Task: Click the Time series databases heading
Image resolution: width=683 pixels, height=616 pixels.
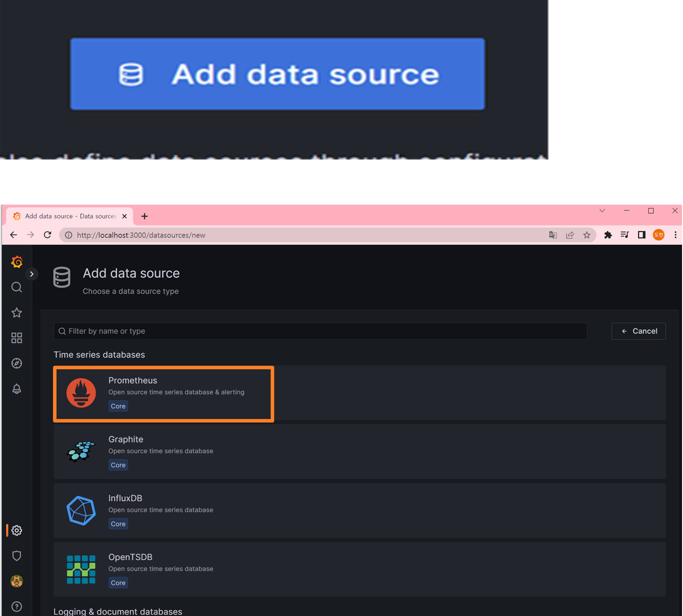Action: tap(99, 355)
